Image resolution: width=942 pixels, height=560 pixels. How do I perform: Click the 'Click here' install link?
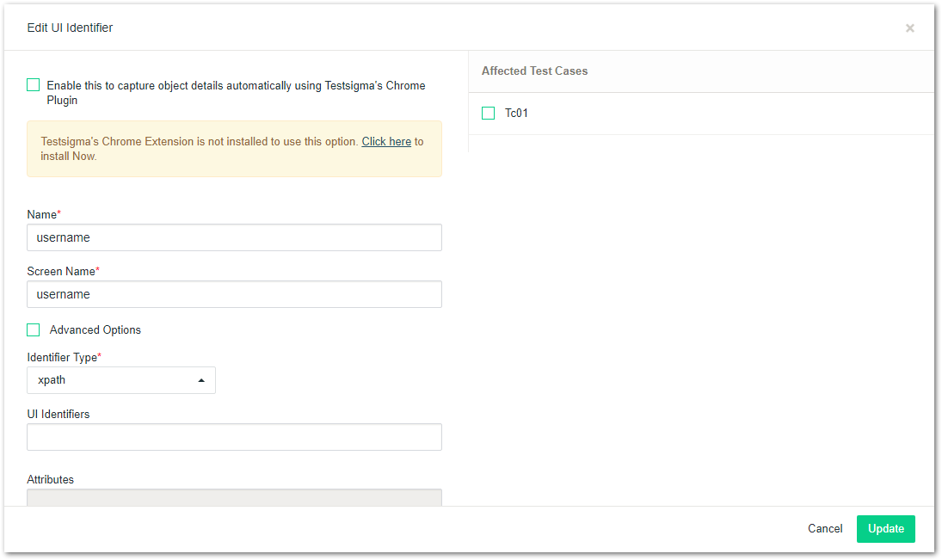386,141
